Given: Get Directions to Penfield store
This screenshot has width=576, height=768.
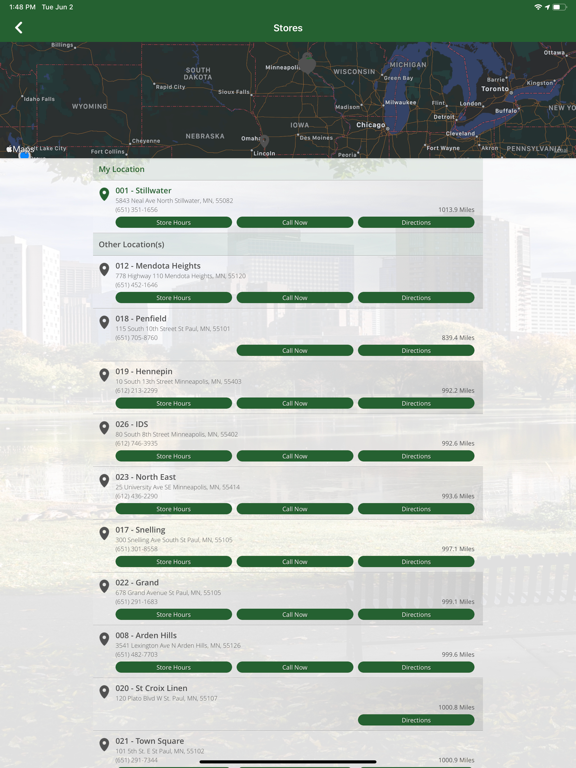Looking at the screenshot, I should coord(416,351).
